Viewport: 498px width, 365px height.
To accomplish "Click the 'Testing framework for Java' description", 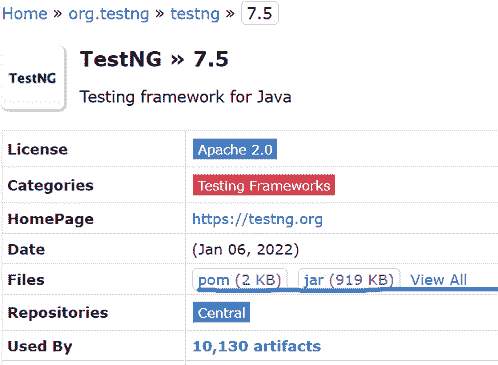I will (x=185, y=97).
